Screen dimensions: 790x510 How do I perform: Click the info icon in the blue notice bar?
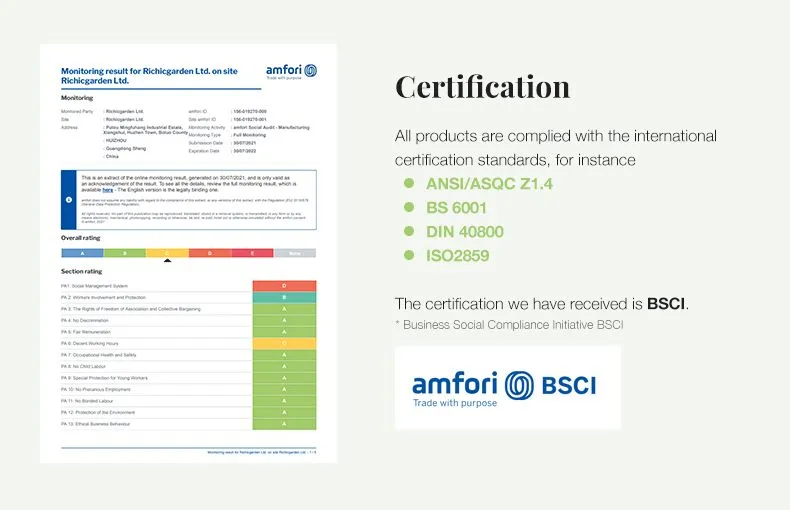pos(69,200)
